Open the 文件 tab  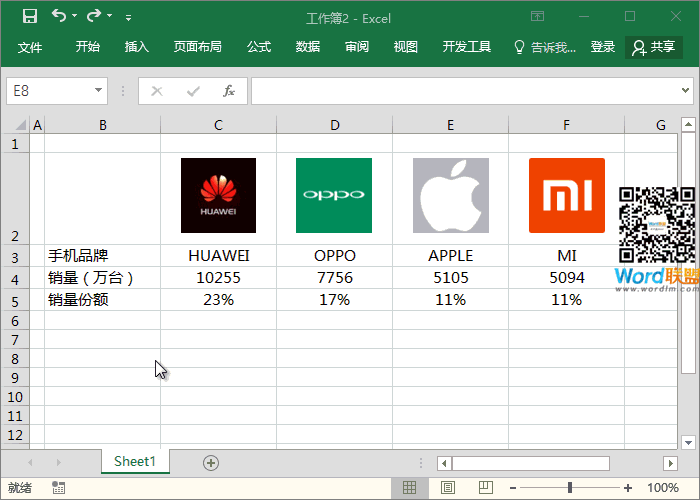point(30,47)
